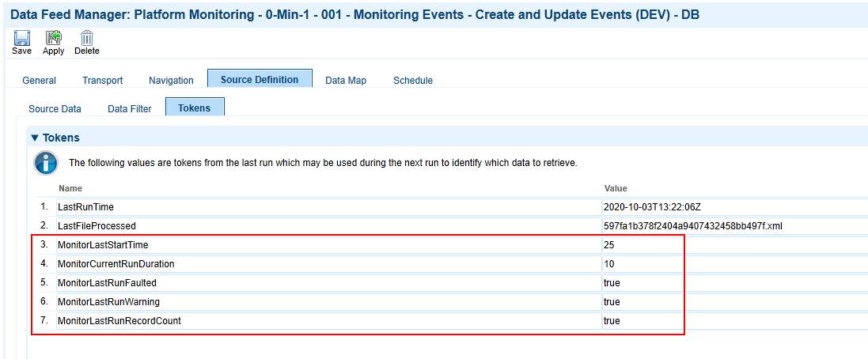
Task: Switch to the Data Filter sub-tab
Action: tap(130, 109)
